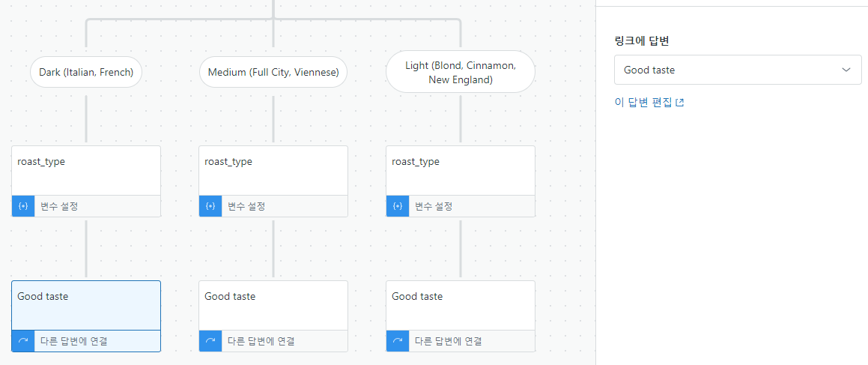Click 다른 답변에 연결 label on Light branch

click(448, 340)
